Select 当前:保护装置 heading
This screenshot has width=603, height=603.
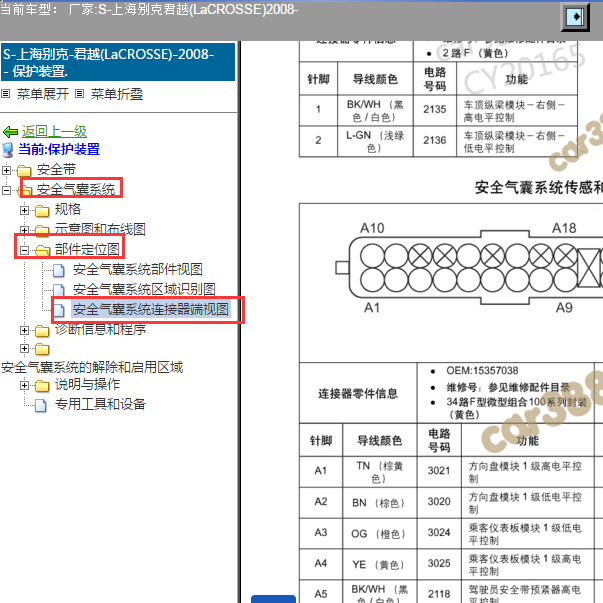coord(59,149)
